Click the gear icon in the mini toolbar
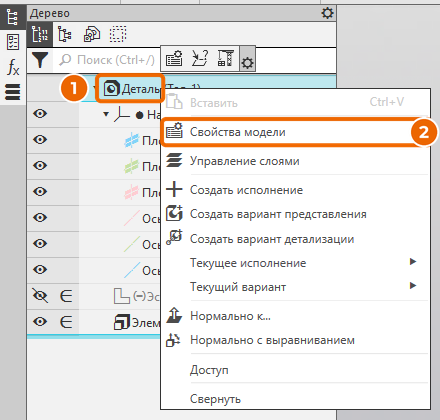The width and height of the screenshot is (440, 420). [x=247, y=62]
